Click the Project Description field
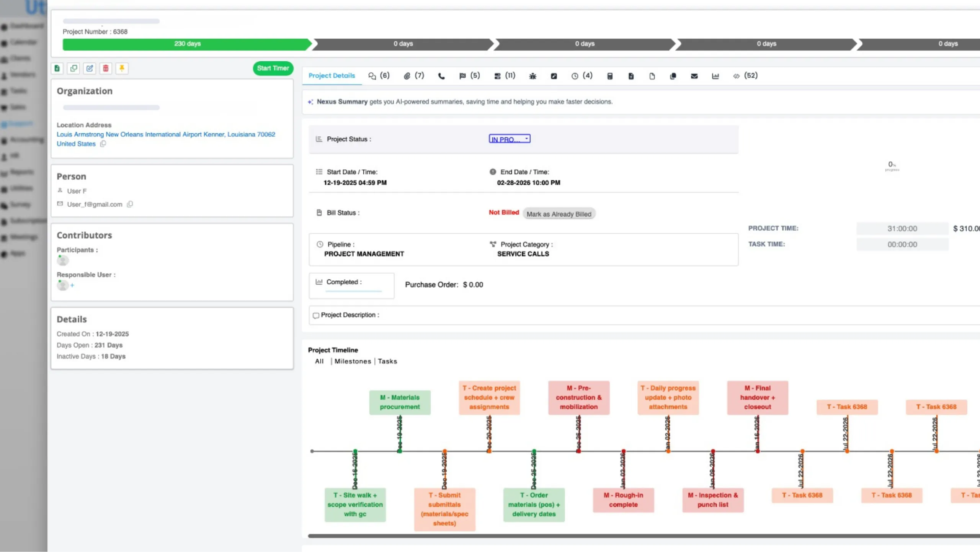The width and height of the screenshot is (980, 552). [x=644, y=315]
